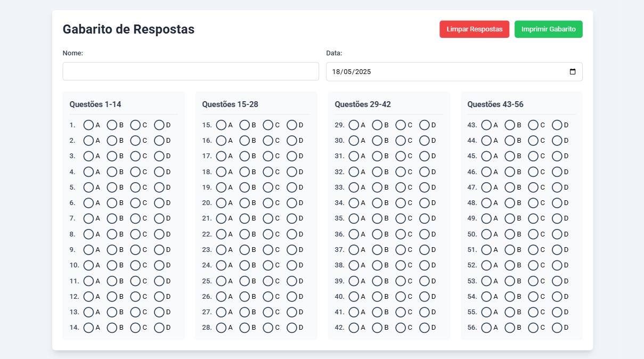Choose answer D for question 56
Screen dimensions: 644x359
click(x=557, y=328)
